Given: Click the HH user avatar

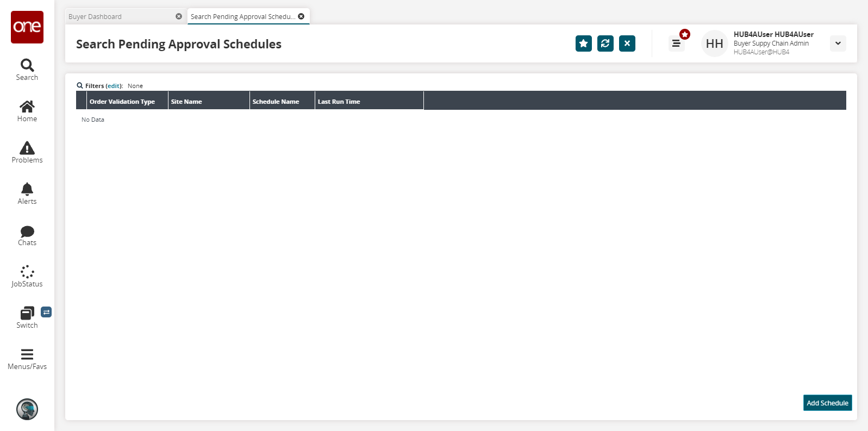Looking at the screenshot, I should pyautogui.click(x=715, y=43).
